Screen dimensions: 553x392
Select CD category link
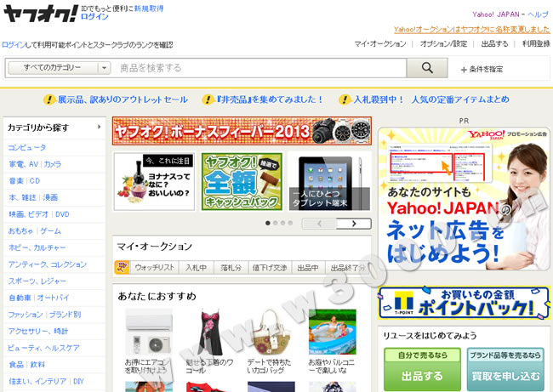tap(35, 181)
